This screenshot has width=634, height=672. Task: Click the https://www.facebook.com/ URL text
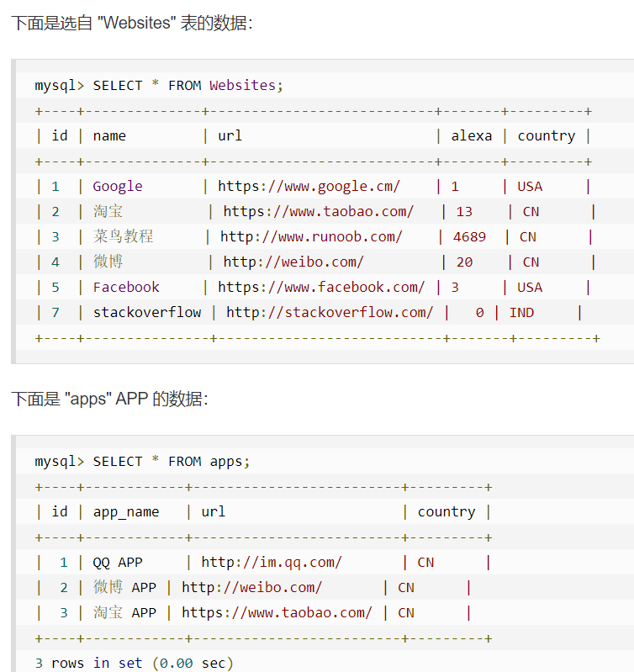pos(321,287)
